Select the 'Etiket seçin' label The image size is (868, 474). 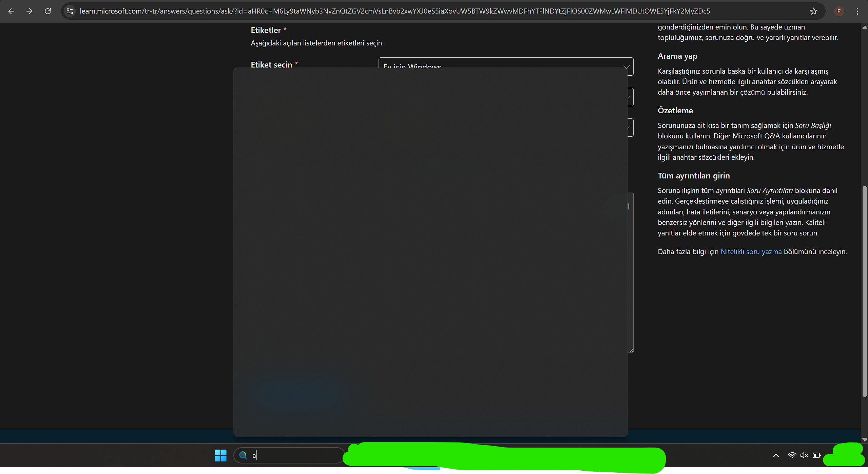271,64
